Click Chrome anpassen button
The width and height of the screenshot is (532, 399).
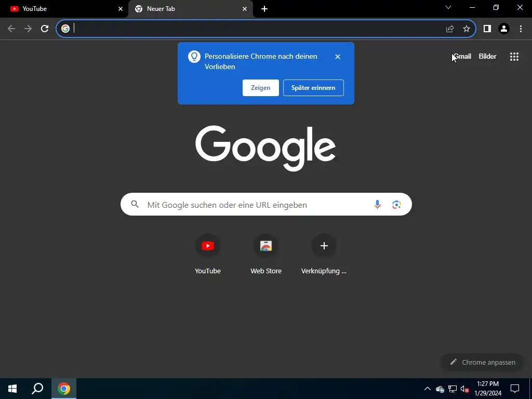(482, 362)
